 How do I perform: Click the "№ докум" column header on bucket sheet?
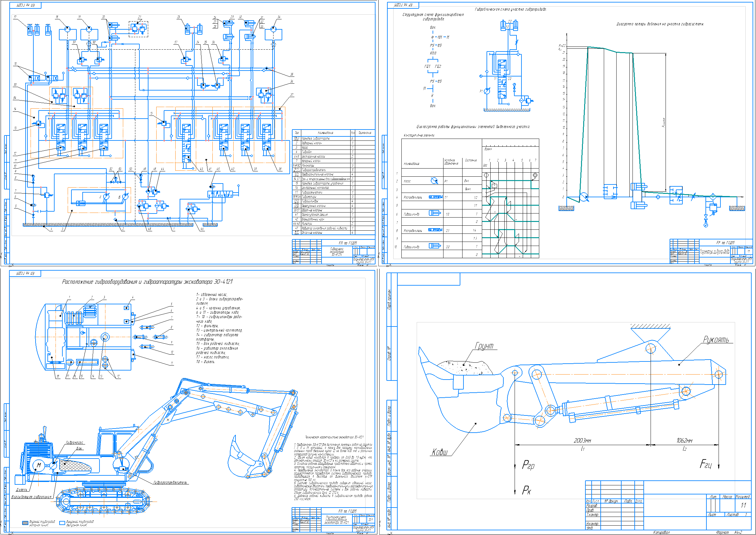pos(611,501)
